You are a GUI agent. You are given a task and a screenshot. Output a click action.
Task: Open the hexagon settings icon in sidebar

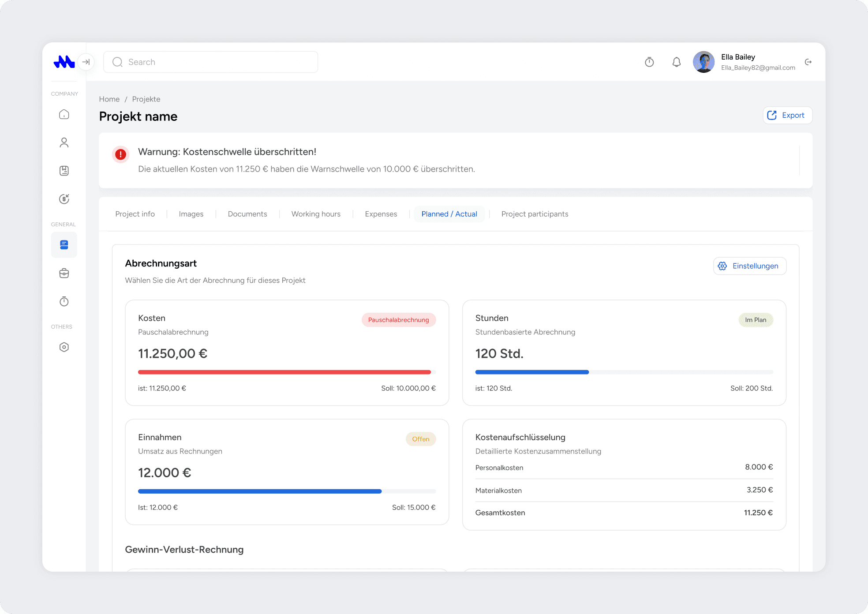pos(64,347)
